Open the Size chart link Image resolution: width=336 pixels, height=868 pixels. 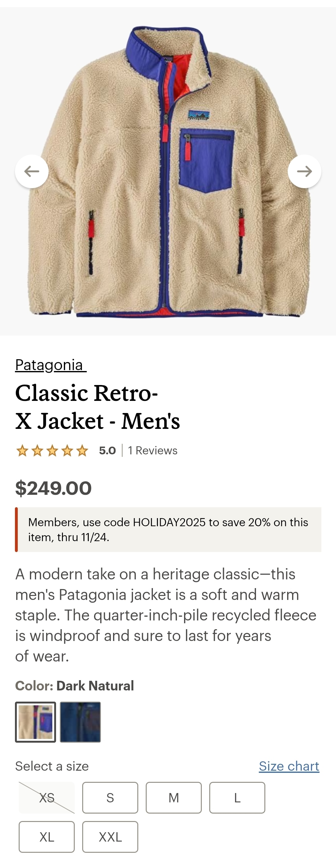(289, 766)
